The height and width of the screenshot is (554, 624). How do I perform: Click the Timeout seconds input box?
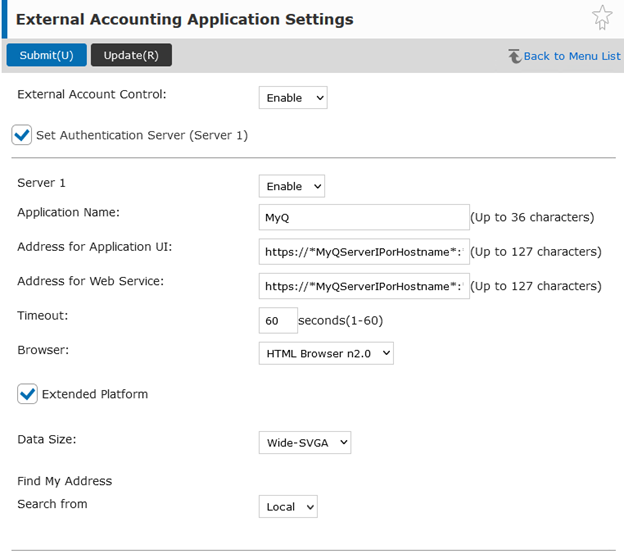(278, 321)
